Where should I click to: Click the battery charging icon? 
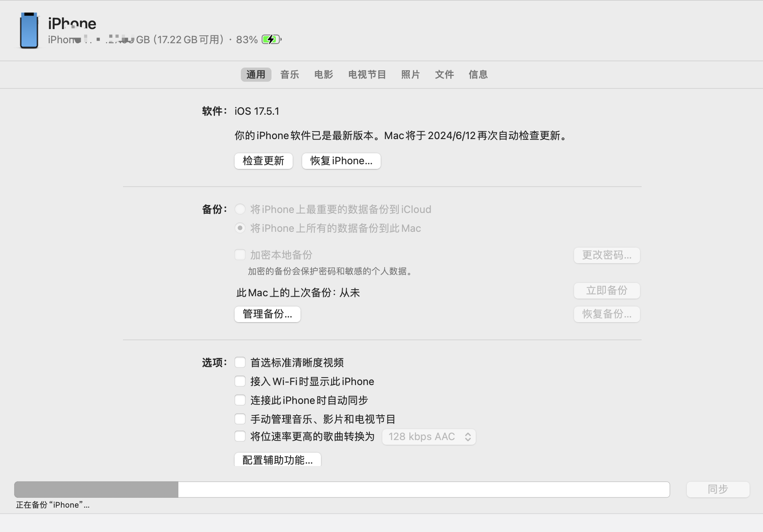point(272,39)
